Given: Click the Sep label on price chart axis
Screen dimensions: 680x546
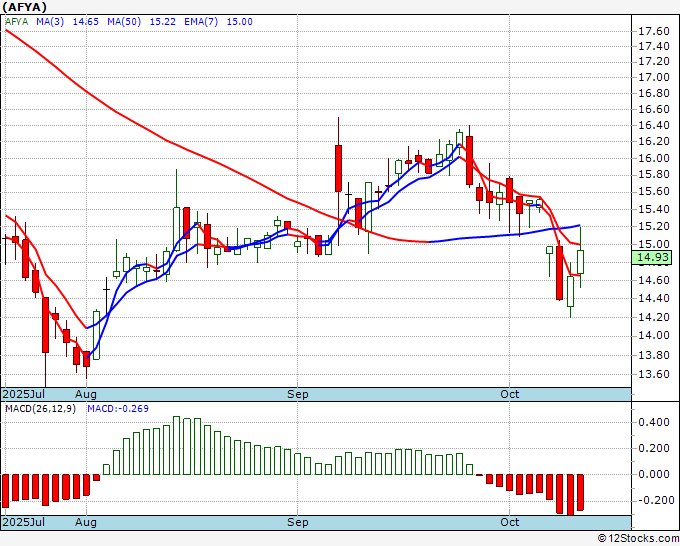Looking at the screenshot, I should (298, 394).
